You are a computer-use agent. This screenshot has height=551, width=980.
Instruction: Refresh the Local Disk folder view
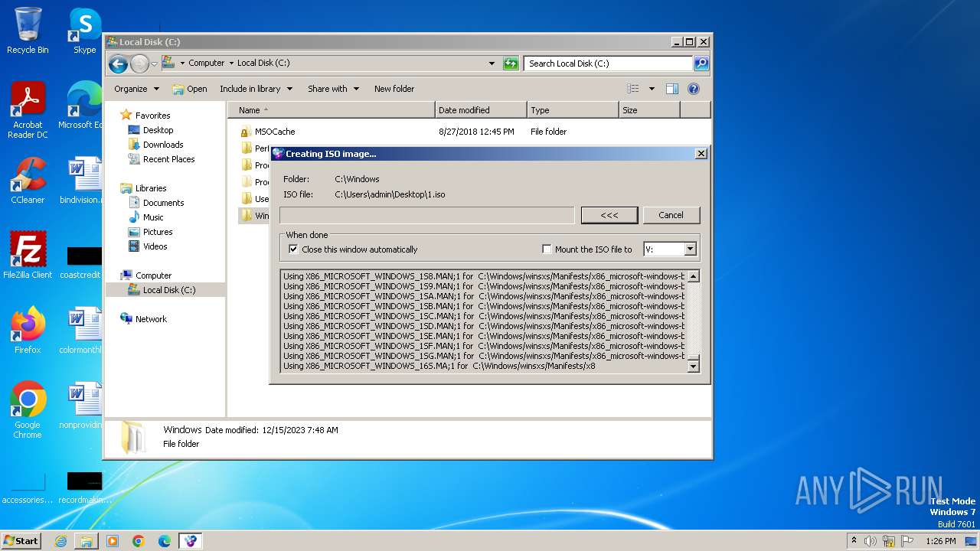(x=511, y=64)
